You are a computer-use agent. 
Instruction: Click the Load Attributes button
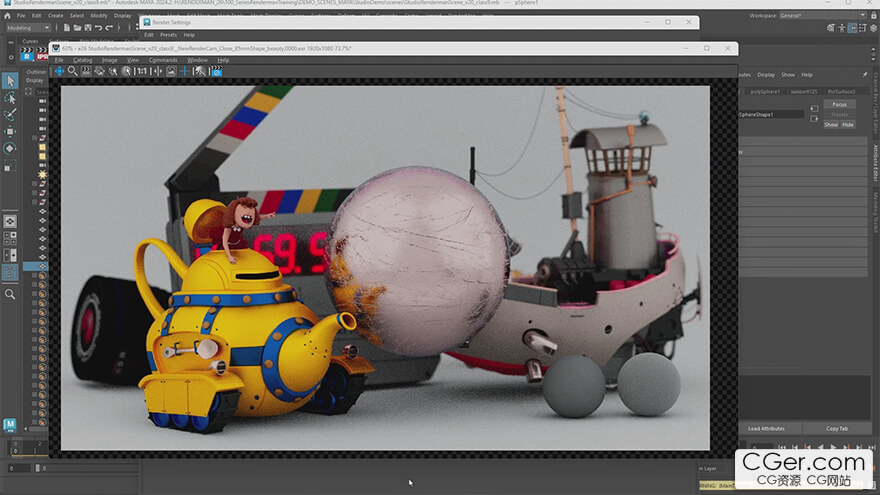[x=766, y=429]
